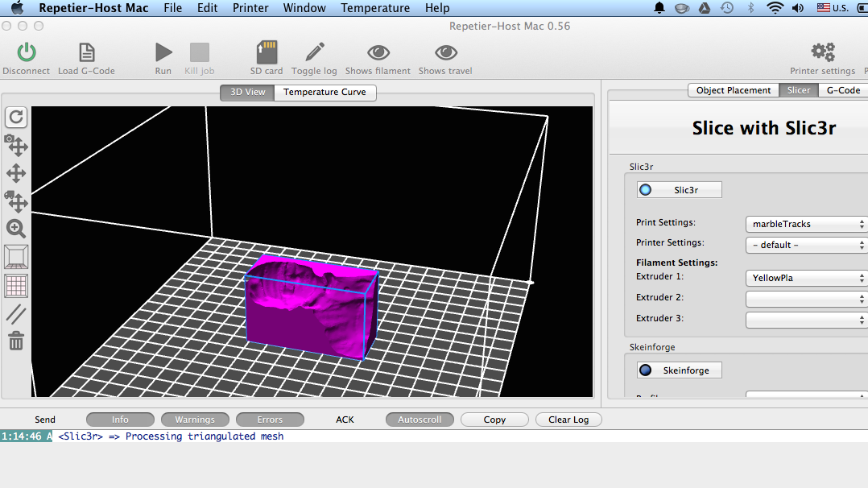Toggle the Send log filter
This screenshot has width=868, height=488.
[45, 420]
